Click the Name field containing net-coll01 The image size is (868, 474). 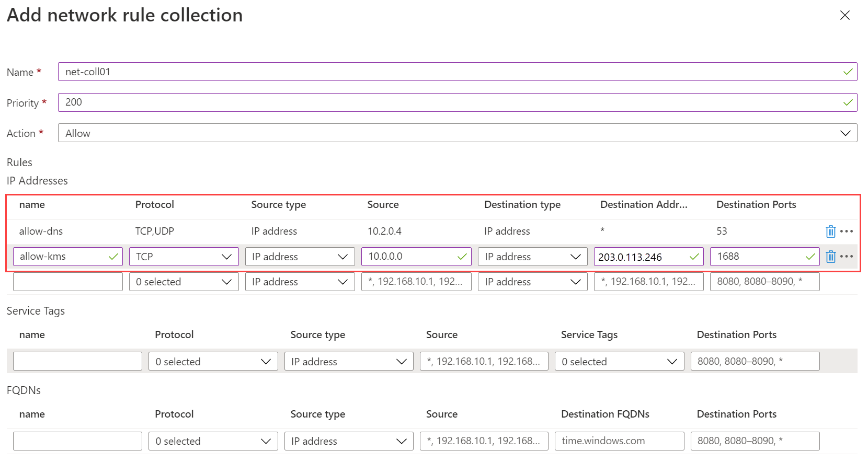point(458,72)
